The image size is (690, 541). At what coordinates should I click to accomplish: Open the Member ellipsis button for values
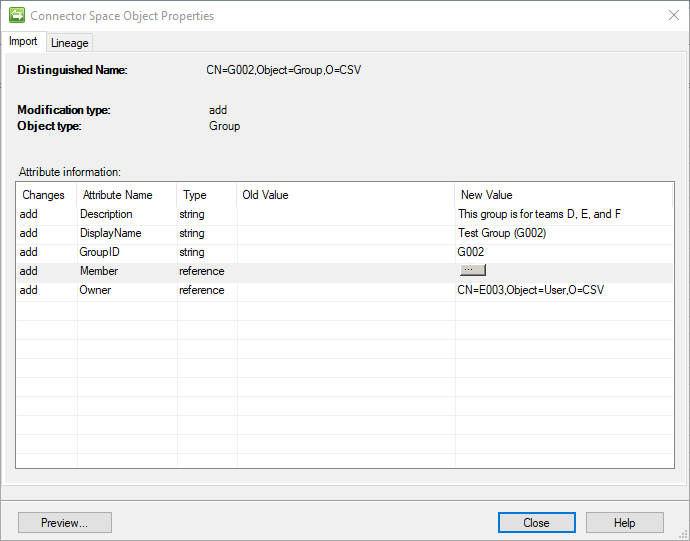click(473, 270)
